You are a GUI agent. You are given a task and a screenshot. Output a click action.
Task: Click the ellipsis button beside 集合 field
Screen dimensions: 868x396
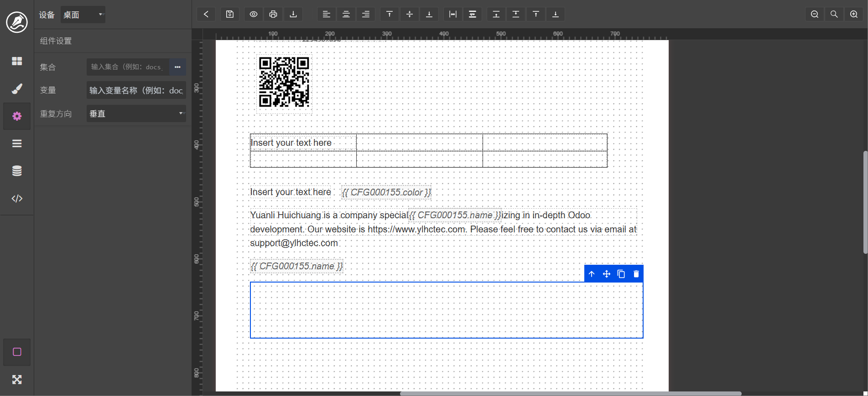(177, 67)
